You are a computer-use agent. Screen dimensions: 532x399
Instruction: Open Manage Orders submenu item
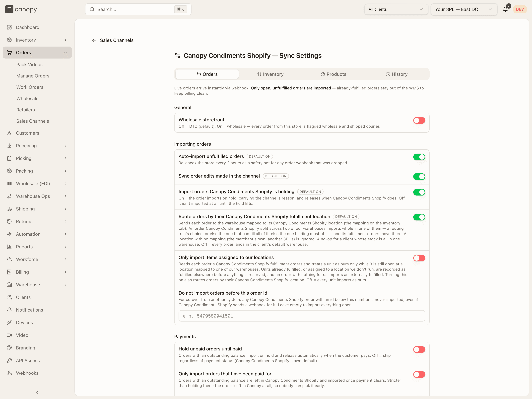point(33,76)
